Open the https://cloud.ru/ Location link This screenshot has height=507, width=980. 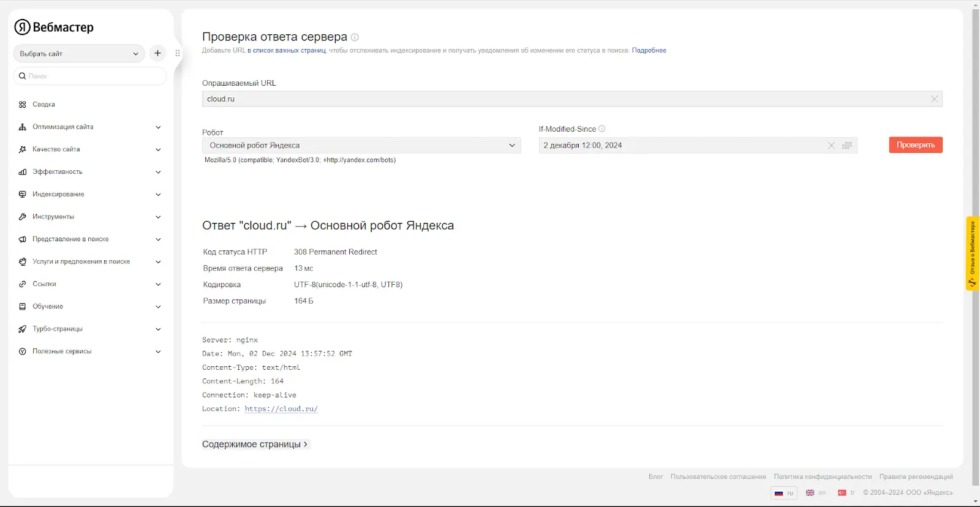point(281,409)
